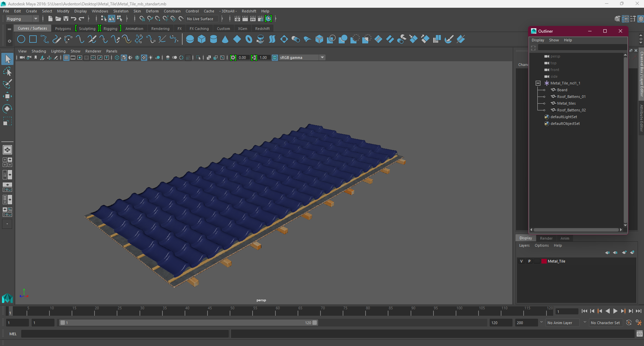
Task: Create a NURBS sphere from shelf
Action: coord(190,39)
